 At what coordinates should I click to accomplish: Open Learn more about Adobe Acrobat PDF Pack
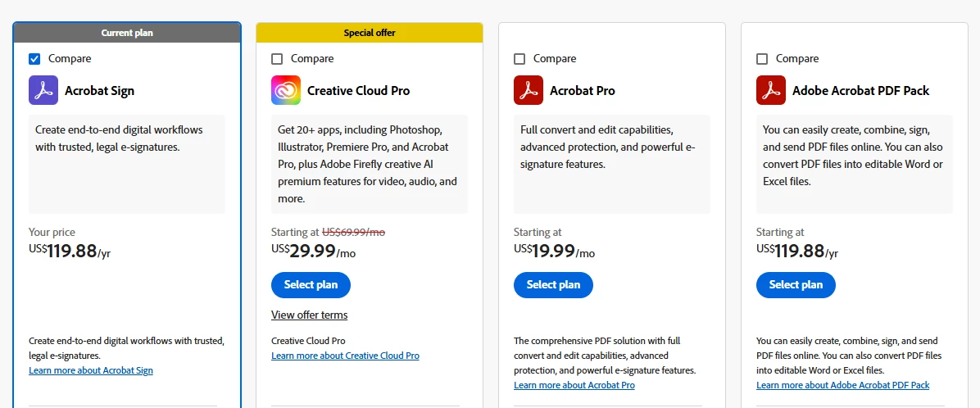(842, 385)
